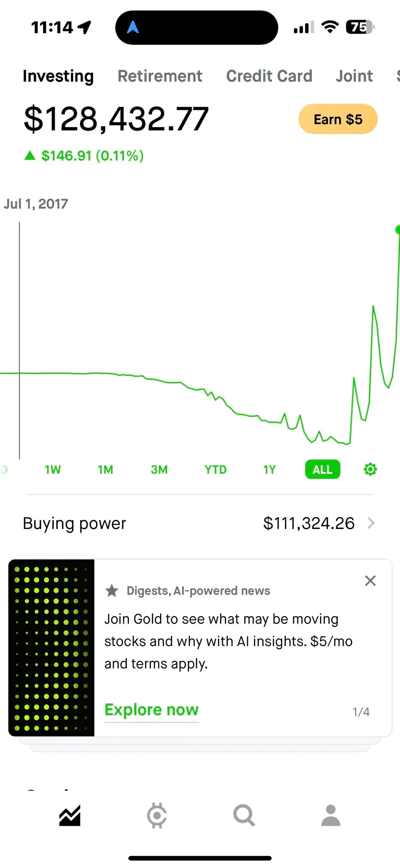Open the search magnifier tab
The height and width of the screenshot is (868, 400).
pyautogui.click(x=244, y=815)
